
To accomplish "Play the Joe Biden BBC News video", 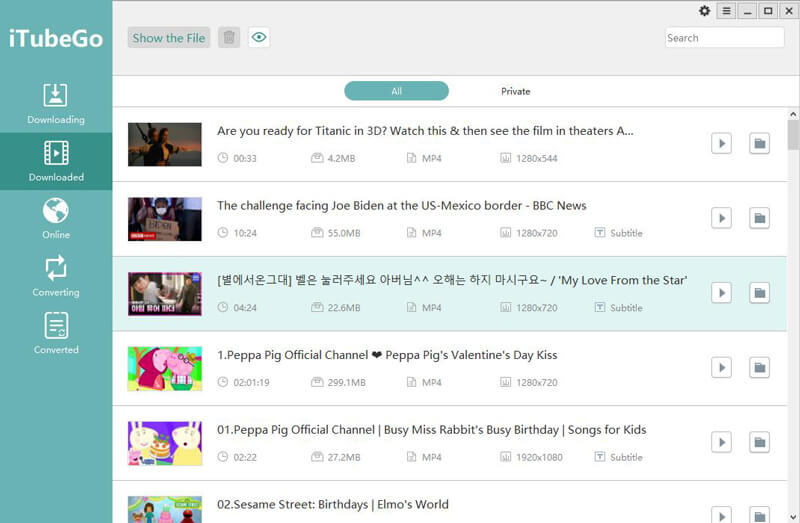I will pyautogui.click(x=721, y=218).
